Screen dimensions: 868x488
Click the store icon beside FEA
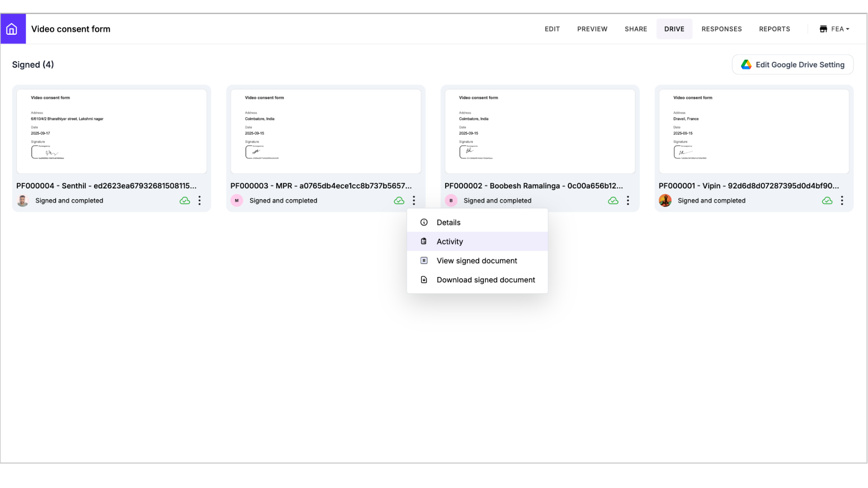(x=823, y=29)
